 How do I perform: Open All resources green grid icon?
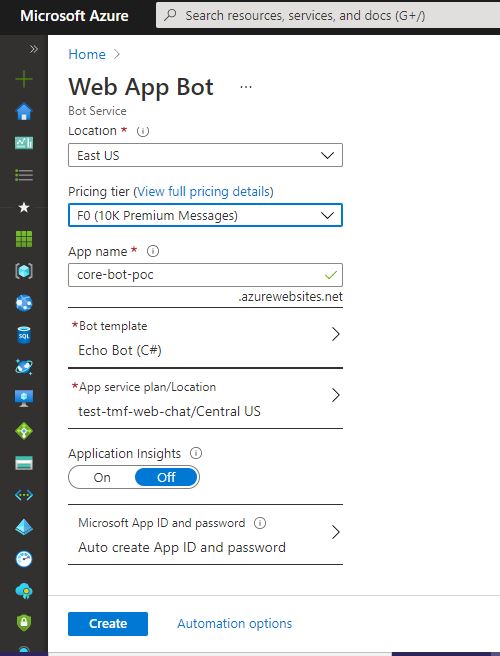click(x=24, y=239)
